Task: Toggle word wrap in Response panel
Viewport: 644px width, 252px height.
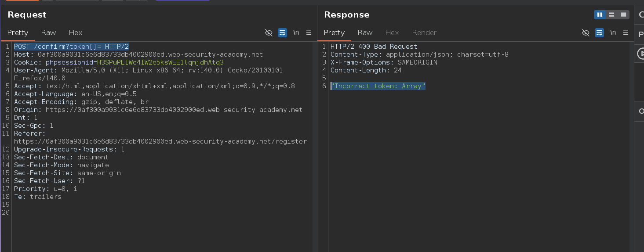Action: (599, 32)
